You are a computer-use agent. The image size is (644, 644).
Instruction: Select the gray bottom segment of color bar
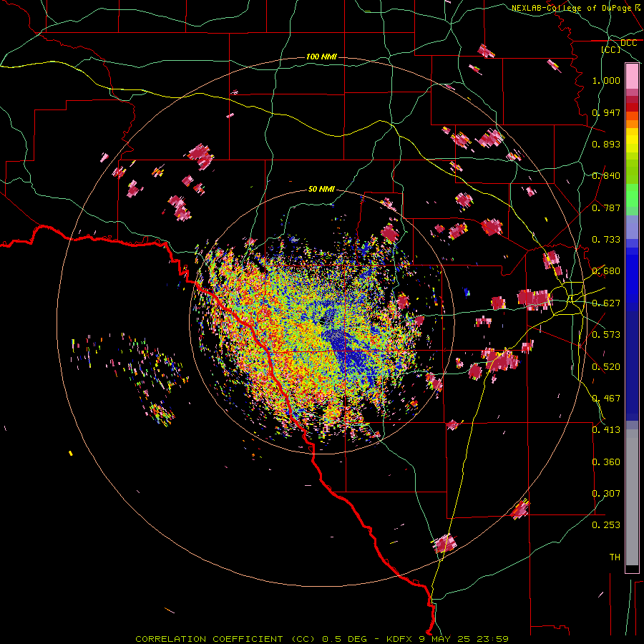click(x=632, y=497)
